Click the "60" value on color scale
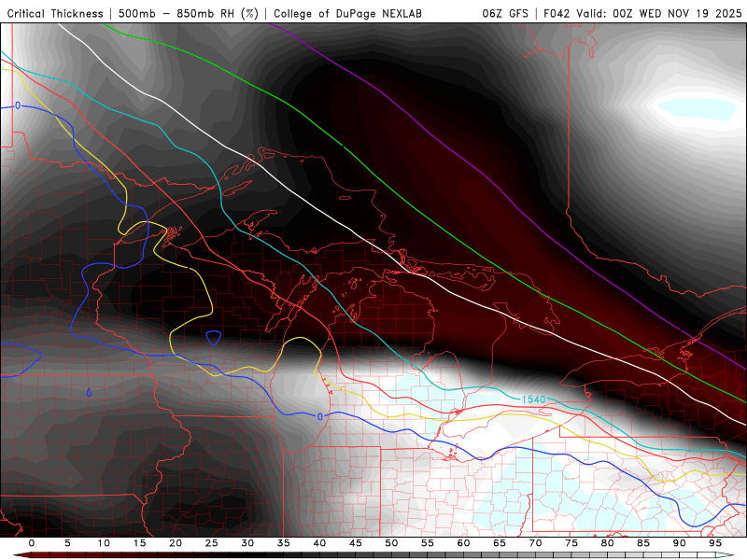The image size is (747, 560). click(463, 543)
